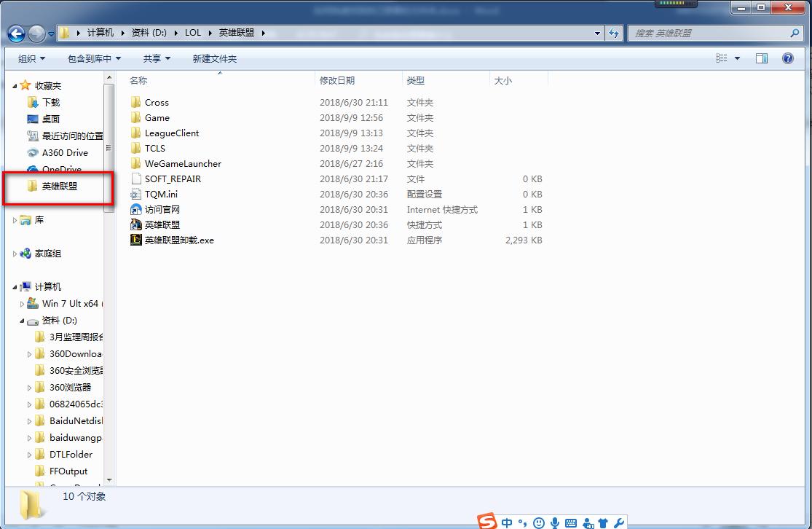Viewport: 812px width, 529px height.
Task: Toggle the preview pane icon
Action: [x=762, y=58]
